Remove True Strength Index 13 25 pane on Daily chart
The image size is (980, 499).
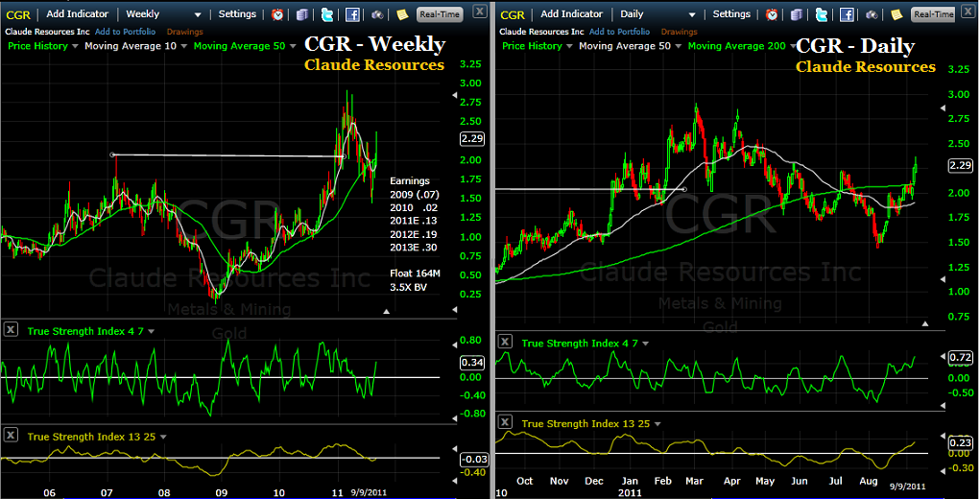tap(506, 422)
